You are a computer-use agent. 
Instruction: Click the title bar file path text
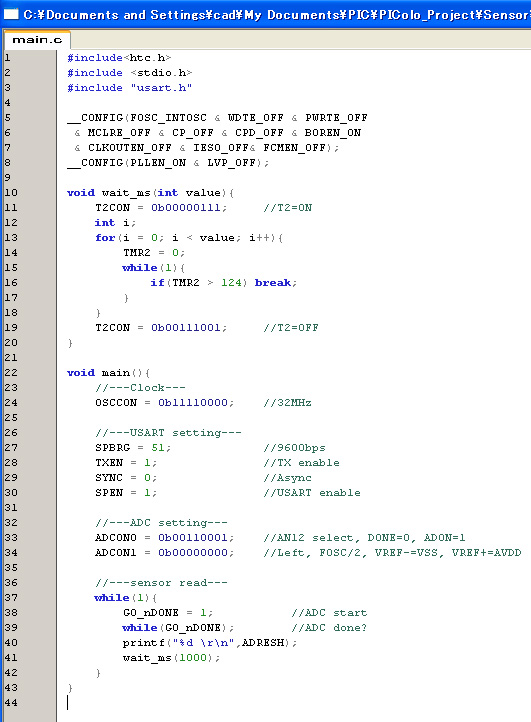click(x=276, y=15)
